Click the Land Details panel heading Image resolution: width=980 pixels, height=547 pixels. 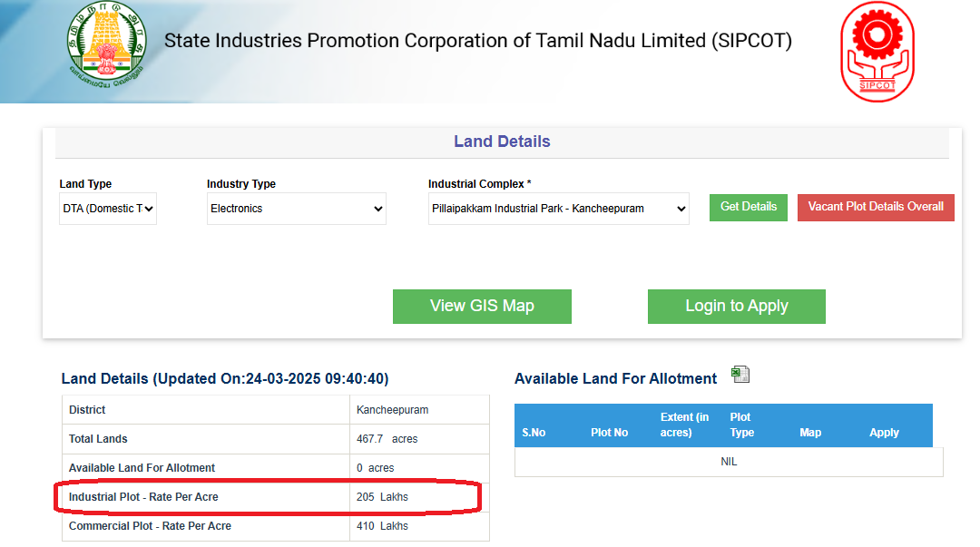502,142
